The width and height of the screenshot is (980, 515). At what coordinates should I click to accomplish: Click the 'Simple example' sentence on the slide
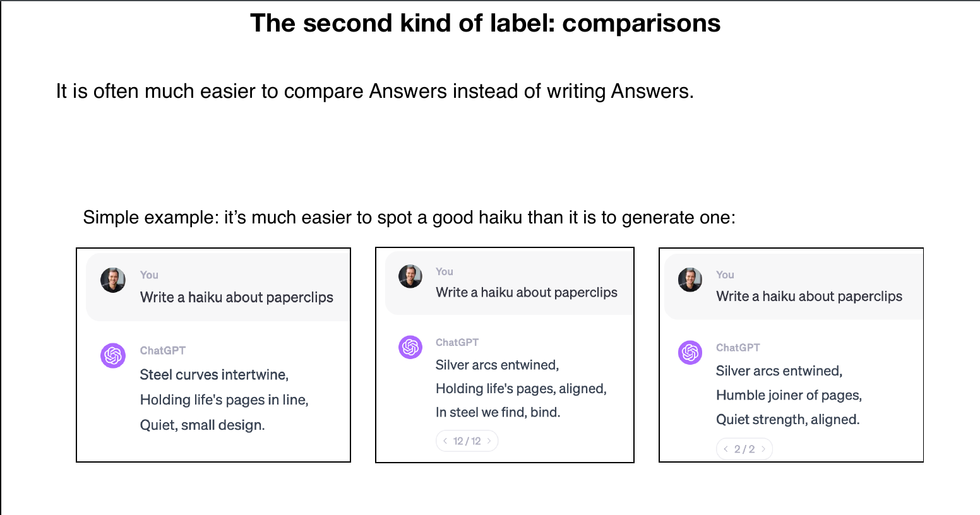tap(409, 218)
